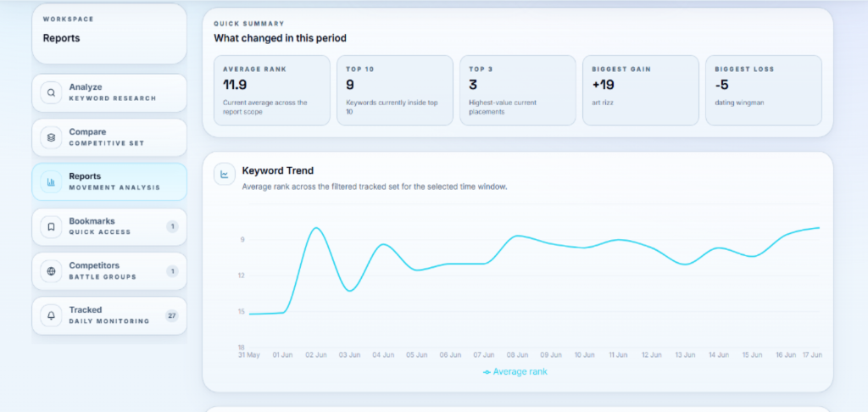
Task: Open the Top 10 summary card
Action: (395, 90)
